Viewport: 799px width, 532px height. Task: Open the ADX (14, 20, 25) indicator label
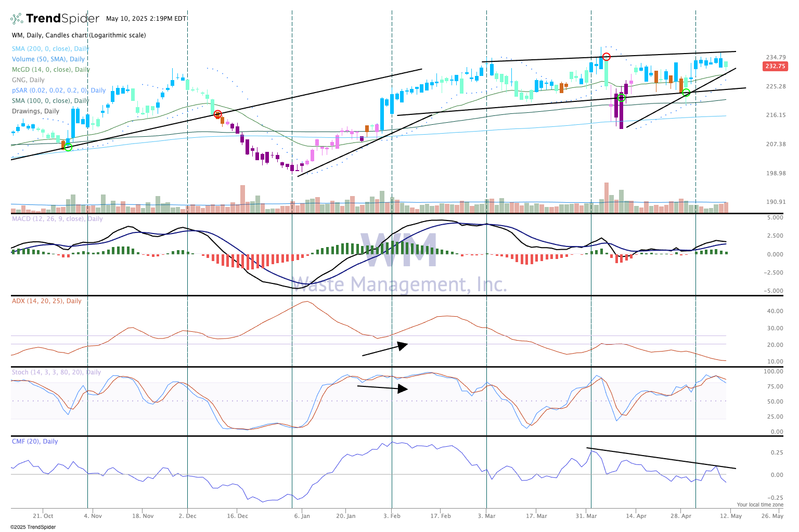pos(46,301)
